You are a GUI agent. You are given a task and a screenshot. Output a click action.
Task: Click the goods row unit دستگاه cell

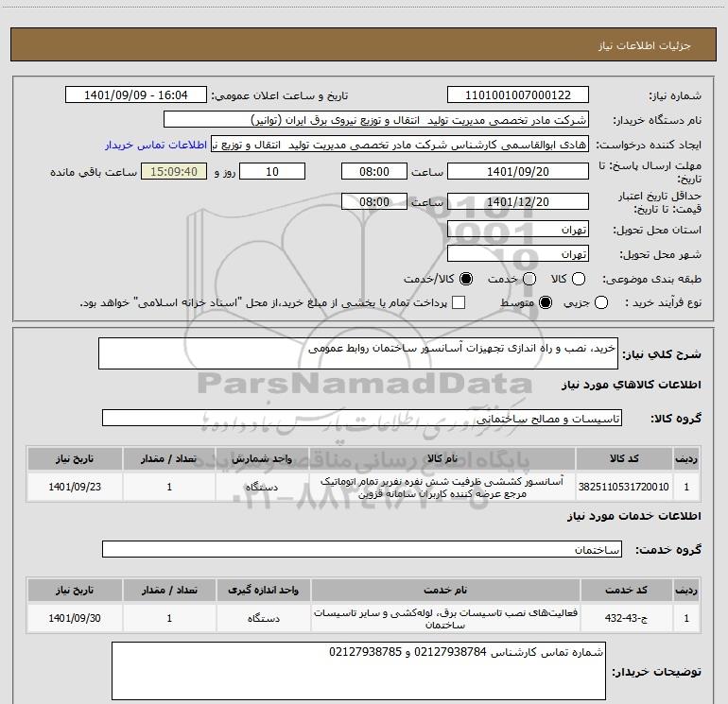coord(262,487)
